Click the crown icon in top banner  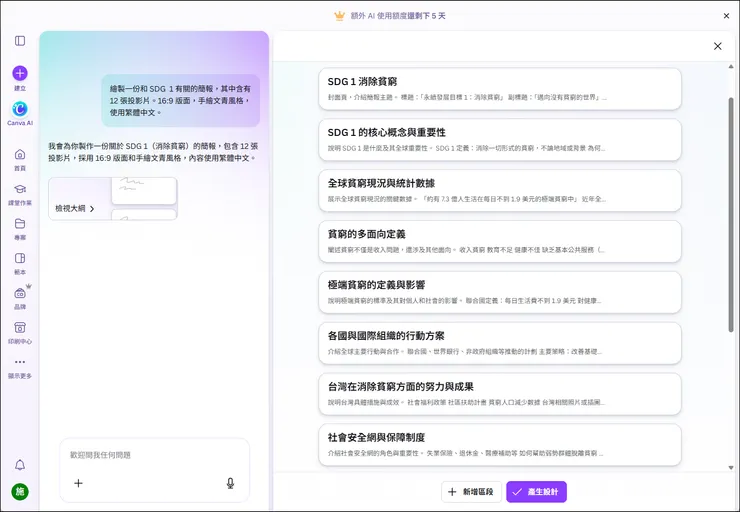[x=339, y=16]
